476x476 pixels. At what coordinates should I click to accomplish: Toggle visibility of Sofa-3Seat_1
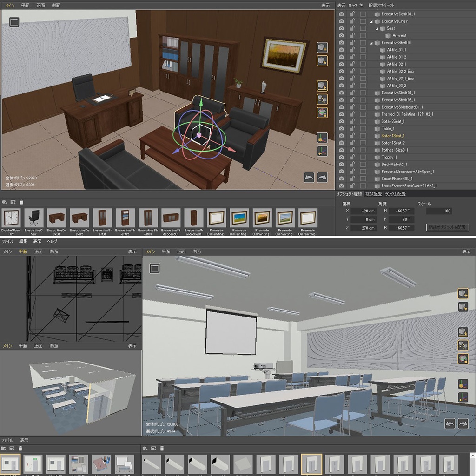(342, 122)
